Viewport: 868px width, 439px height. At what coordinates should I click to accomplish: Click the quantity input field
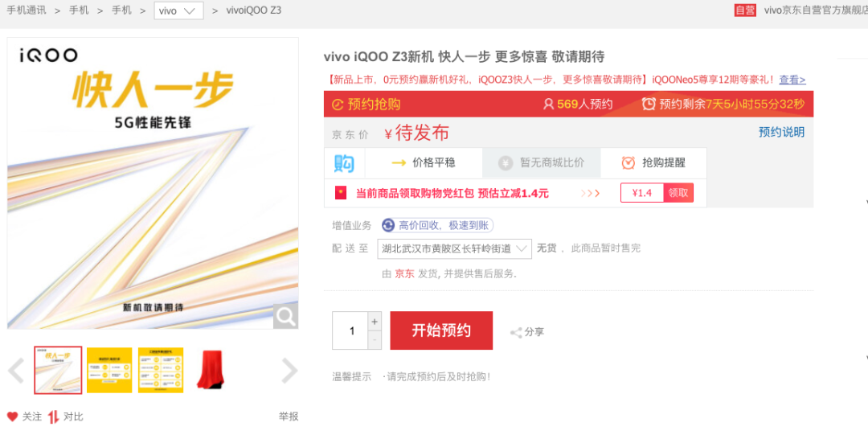(x=350, y=330)
